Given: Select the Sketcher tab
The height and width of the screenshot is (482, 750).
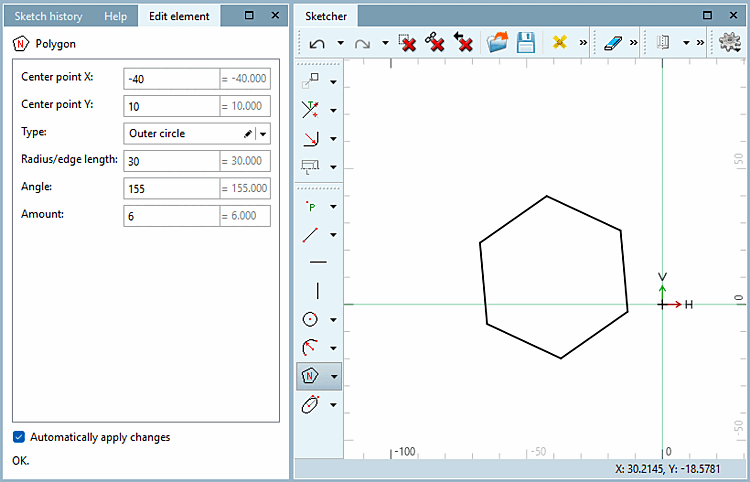Looking at the screenshot, I should 326,16.
